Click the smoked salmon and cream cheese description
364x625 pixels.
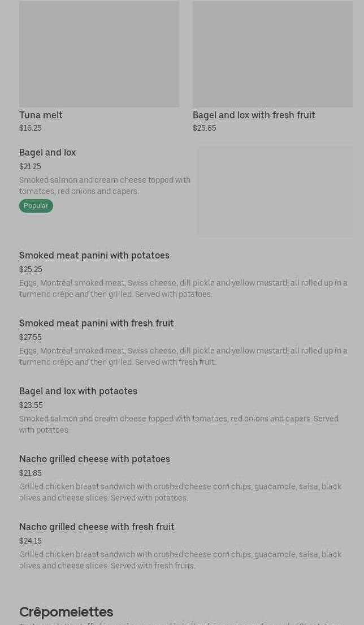pos(105,186)
